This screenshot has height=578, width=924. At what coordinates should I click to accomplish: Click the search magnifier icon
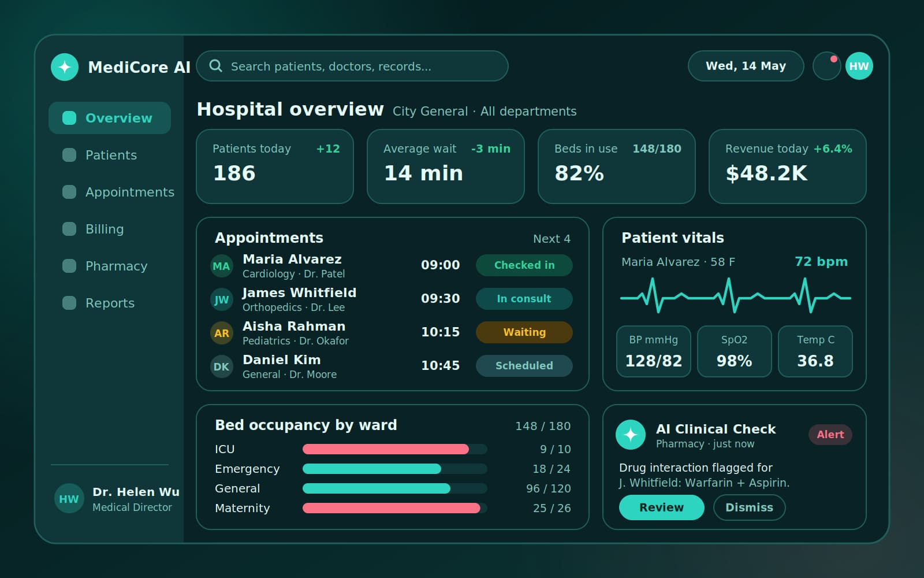coord(215,66)
